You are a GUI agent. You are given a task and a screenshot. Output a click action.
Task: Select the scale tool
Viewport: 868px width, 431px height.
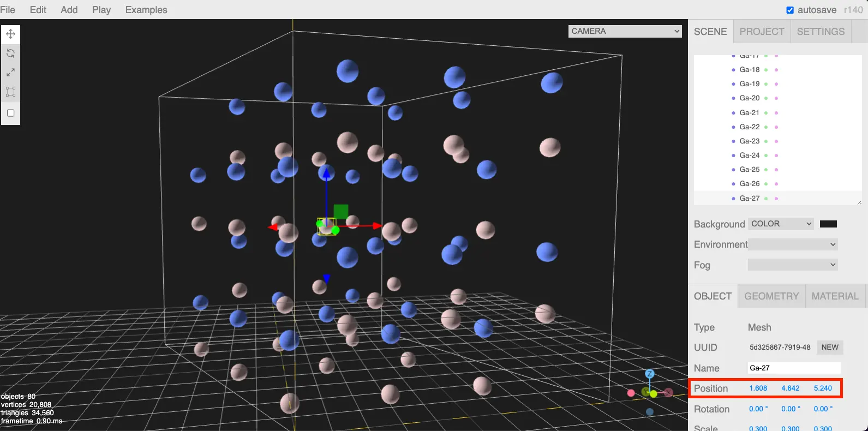click(x=10, y=72)
